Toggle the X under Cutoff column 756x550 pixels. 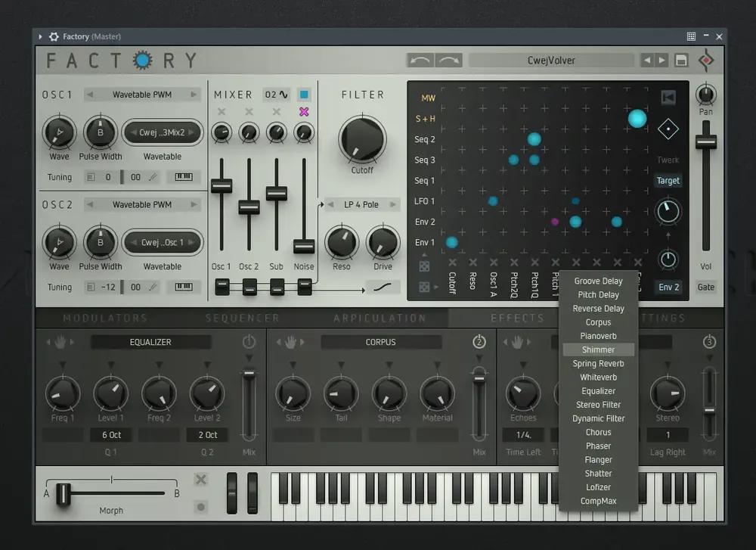[x=452, y=263]
